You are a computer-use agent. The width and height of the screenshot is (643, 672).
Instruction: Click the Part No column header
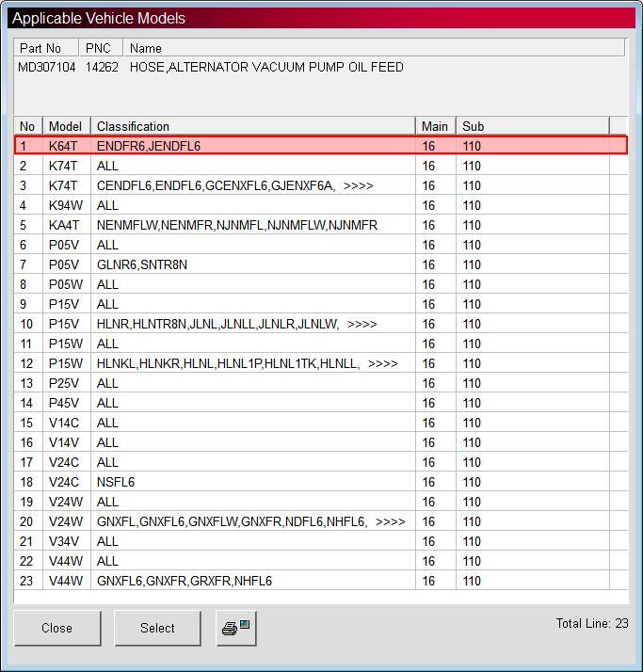(46, 48)
